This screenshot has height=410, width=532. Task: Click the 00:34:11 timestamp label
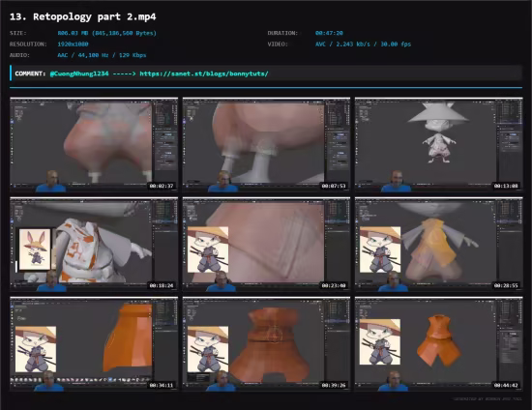pyautogui.click(x=162, y=385)
